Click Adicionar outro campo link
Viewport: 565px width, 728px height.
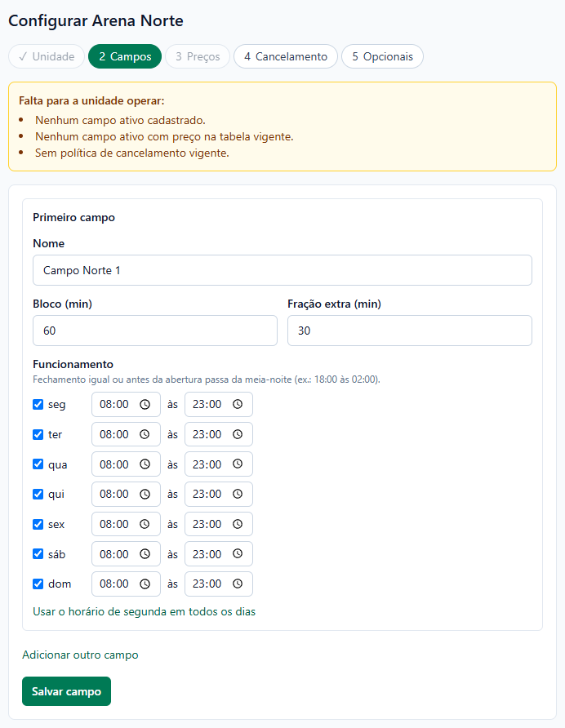[80, 655]
